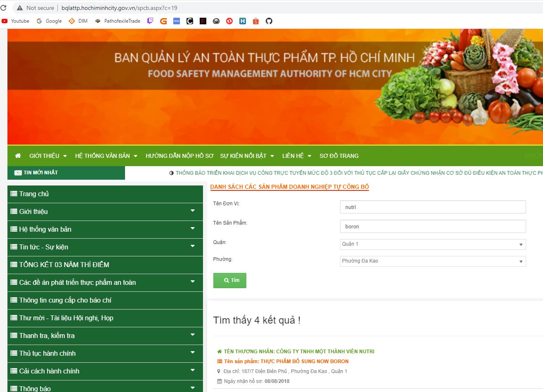Click the list icon beside Cải cách hành chính
Image resolution: width=543 pixels, height=392 pixels.
tap(14, 371)
